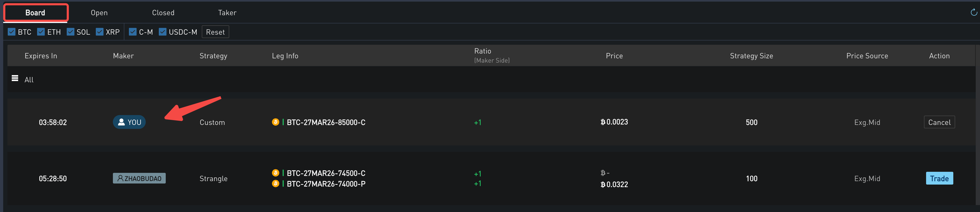Click Trade on the Strangle row

939,178
